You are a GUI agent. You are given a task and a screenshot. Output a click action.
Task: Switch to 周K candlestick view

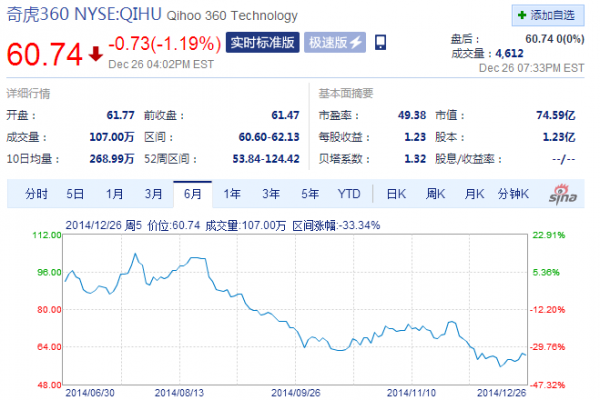click(x=435, y=194)
